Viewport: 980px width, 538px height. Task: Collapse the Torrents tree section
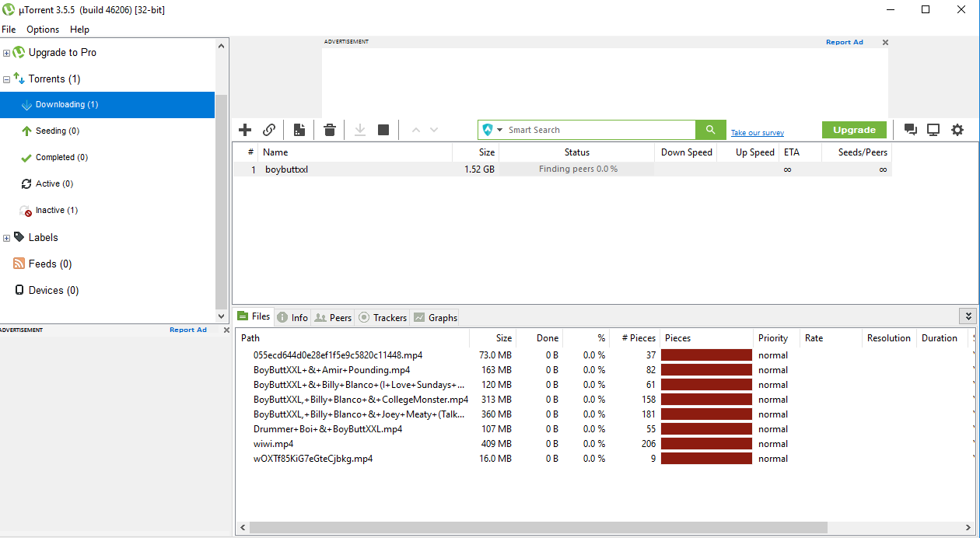[x=6, y=79]
